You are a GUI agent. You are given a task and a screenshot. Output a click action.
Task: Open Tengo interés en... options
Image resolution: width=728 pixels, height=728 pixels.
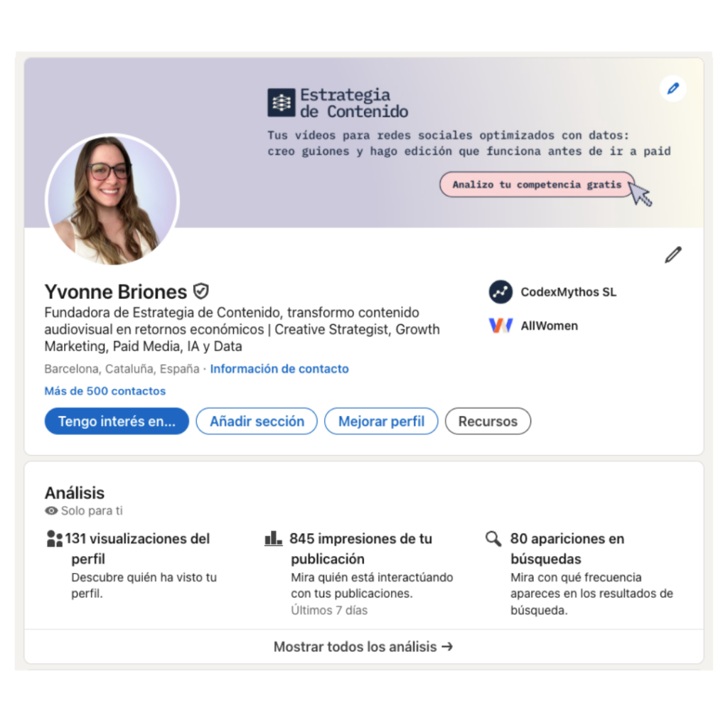[x=117, y=421]
